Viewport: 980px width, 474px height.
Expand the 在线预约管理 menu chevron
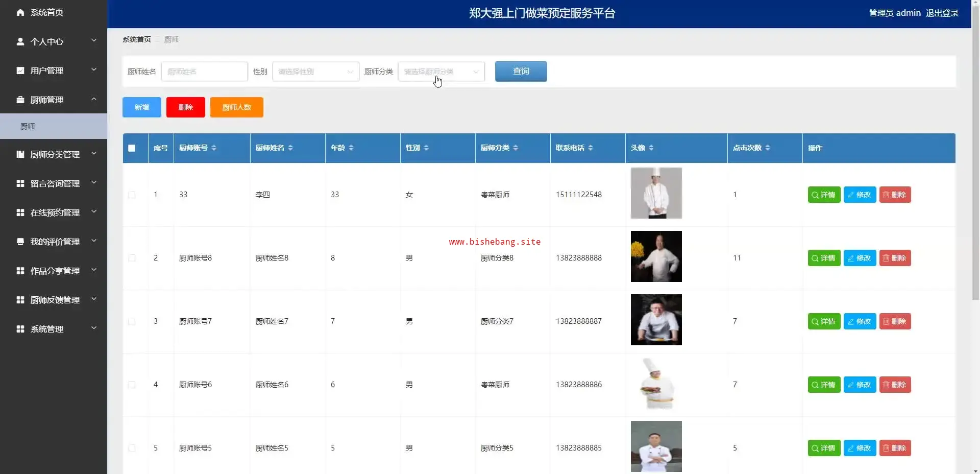pyautogui.click(x=94, y=211)
